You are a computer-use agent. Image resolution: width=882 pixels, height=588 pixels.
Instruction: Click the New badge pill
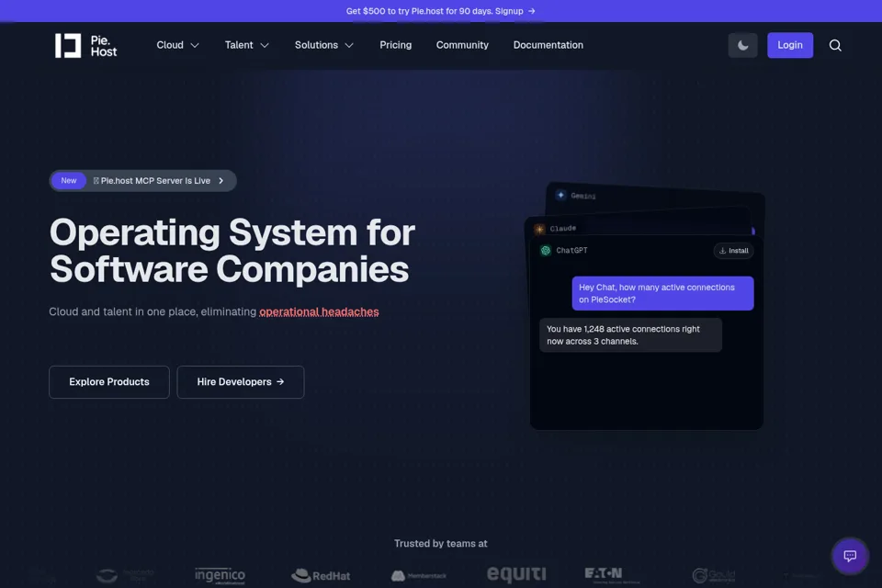tap(69, 181)
